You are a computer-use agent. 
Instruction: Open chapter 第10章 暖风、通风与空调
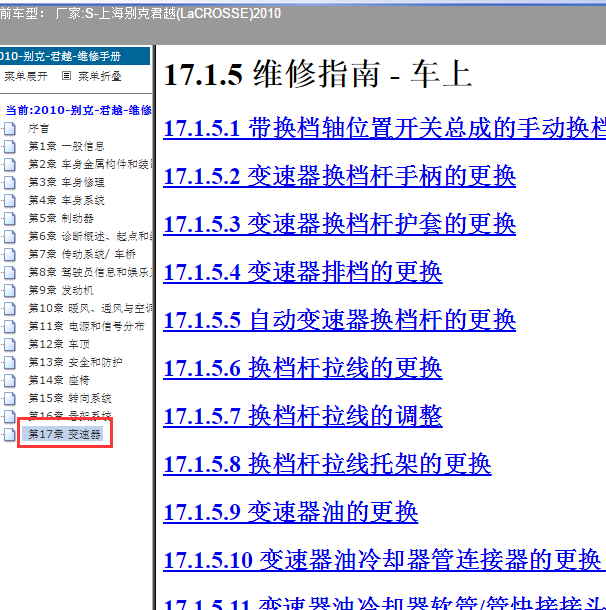pyautogui.click(x=90, y=309)
